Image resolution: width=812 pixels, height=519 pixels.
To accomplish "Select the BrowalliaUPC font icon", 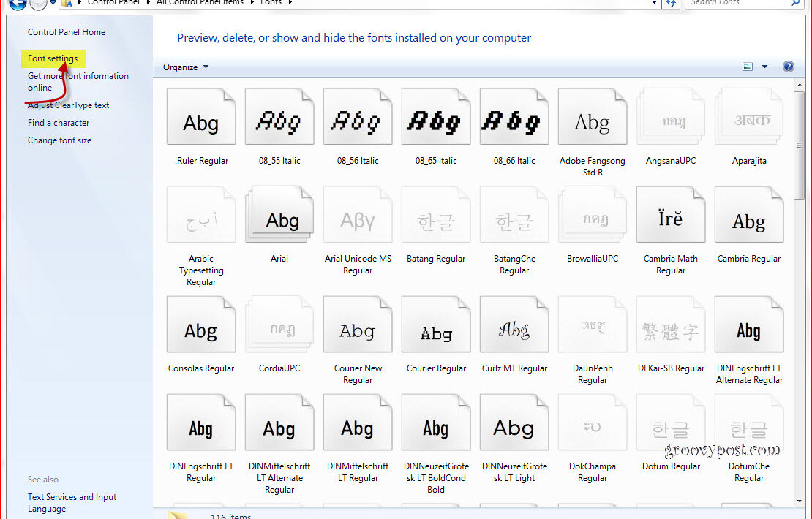I will [x=593, y=215].
